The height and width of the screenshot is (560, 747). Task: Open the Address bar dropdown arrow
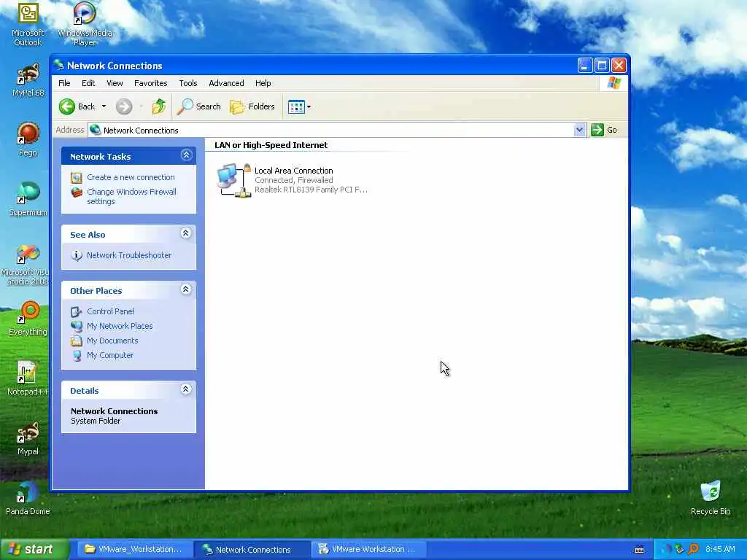(579, 130)
